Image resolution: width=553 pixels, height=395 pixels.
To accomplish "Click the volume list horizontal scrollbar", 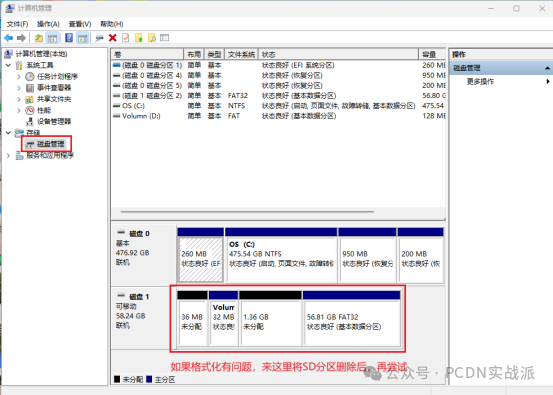I will coord(247,212).
